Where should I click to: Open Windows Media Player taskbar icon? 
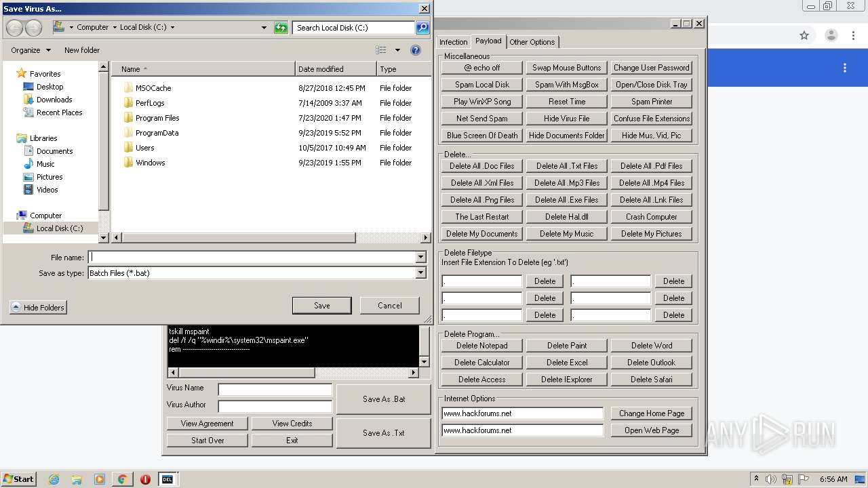coord(100,479)
